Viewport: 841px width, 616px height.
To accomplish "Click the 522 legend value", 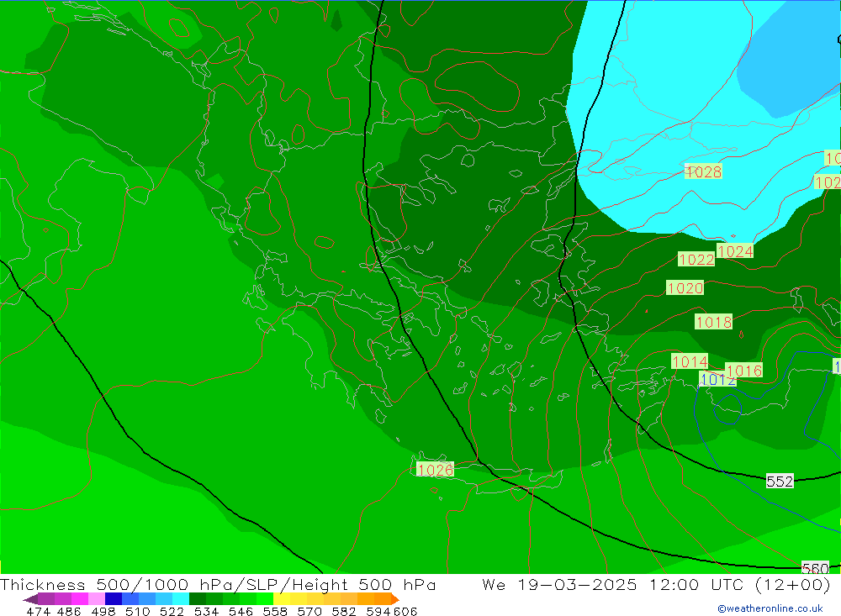I will [x=172, y=611].
